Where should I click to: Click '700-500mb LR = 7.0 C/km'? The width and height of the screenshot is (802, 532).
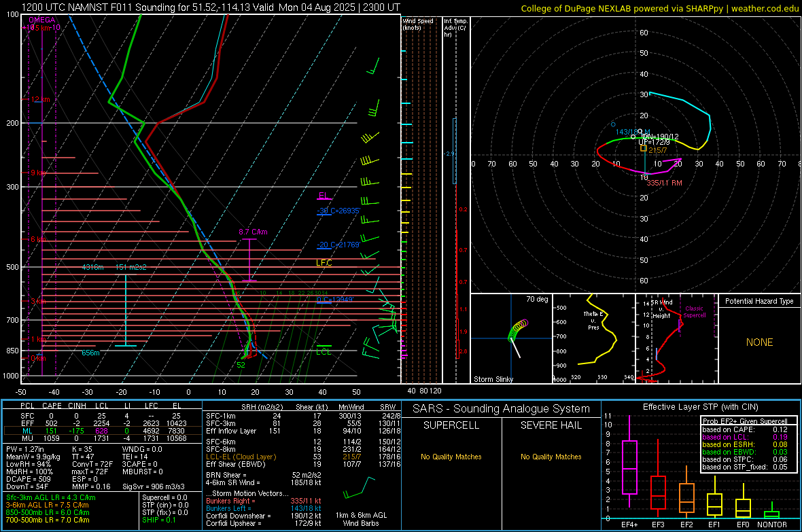click(x=48, y=520)
